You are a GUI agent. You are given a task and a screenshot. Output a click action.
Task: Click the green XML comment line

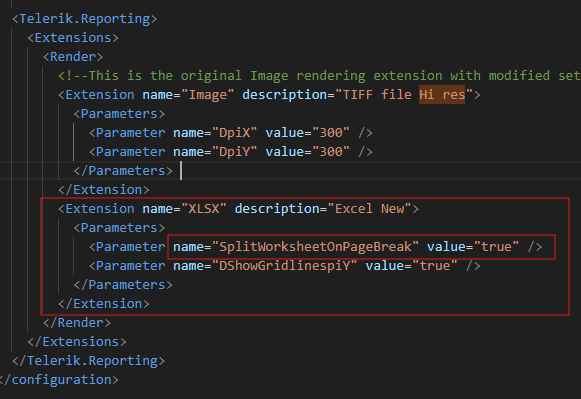[319, 76]
